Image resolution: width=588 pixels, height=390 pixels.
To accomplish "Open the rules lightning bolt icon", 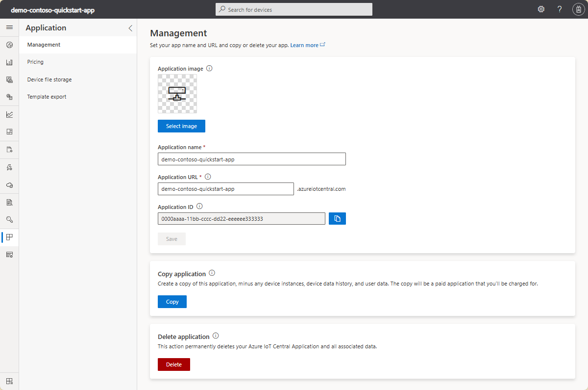I will click(x=9, y=167).
